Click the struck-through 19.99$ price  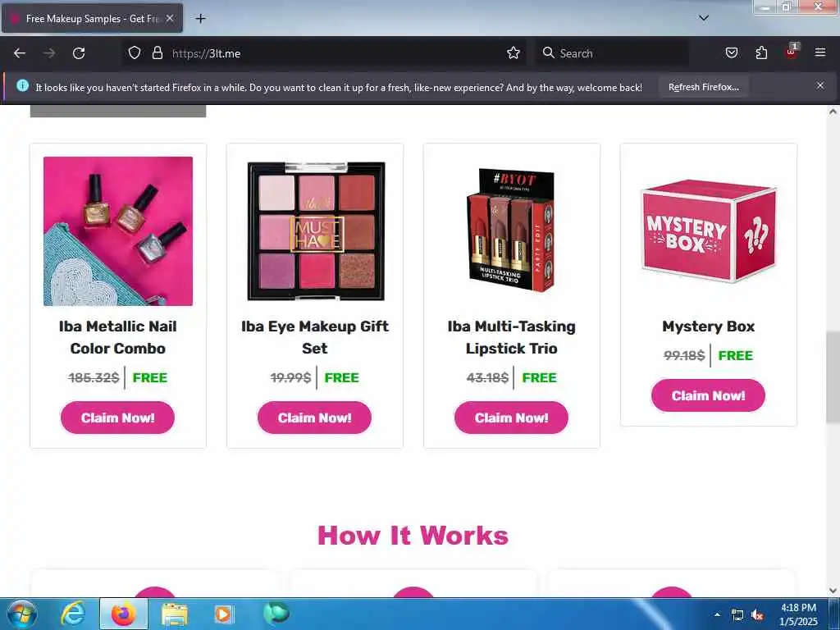(290, 377)
